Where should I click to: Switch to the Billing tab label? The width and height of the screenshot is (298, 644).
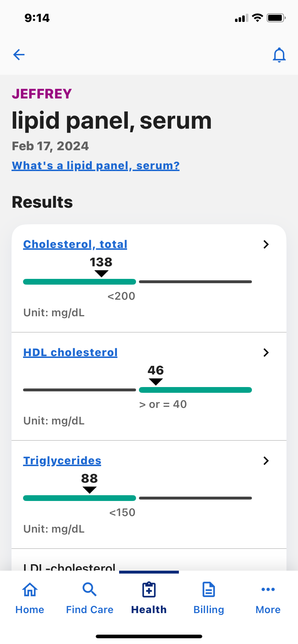[209, 609]
